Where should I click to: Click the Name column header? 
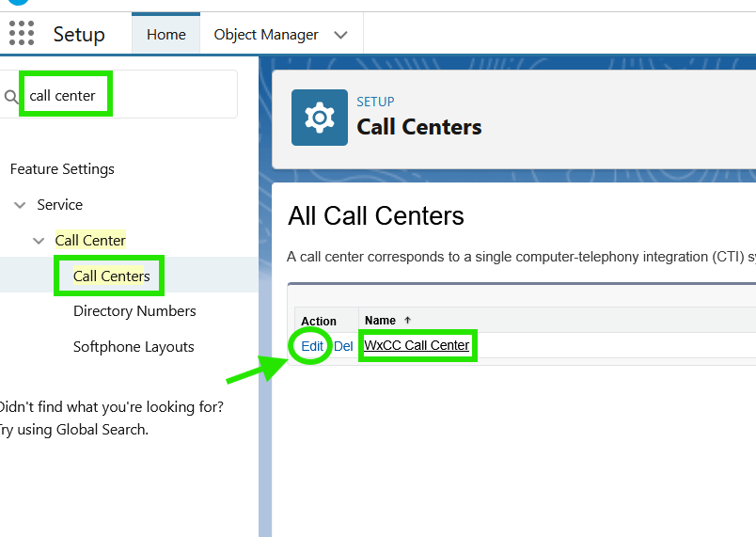(x=380, y=320)
